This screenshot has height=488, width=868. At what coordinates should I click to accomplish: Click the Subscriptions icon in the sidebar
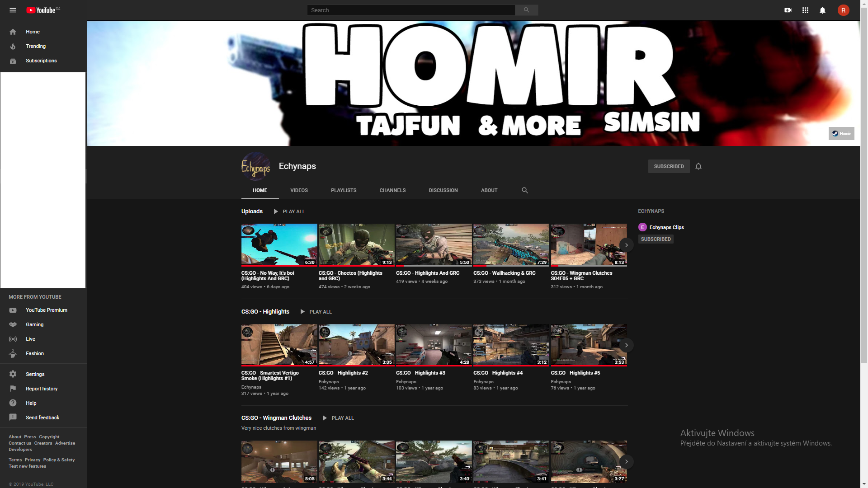[x=13, y=61]
